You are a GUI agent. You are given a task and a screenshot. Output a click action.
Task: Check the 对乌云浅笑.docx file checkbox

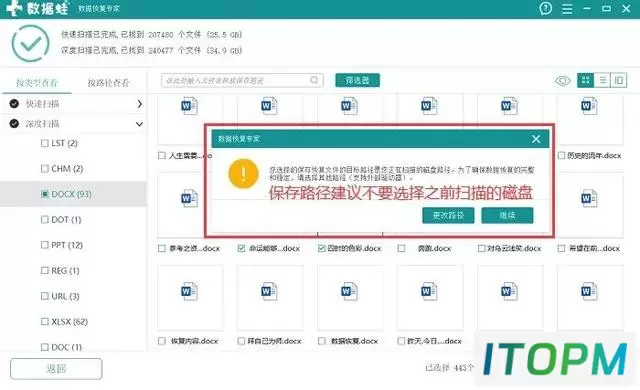pyautogui.click(x=482, y=248)
